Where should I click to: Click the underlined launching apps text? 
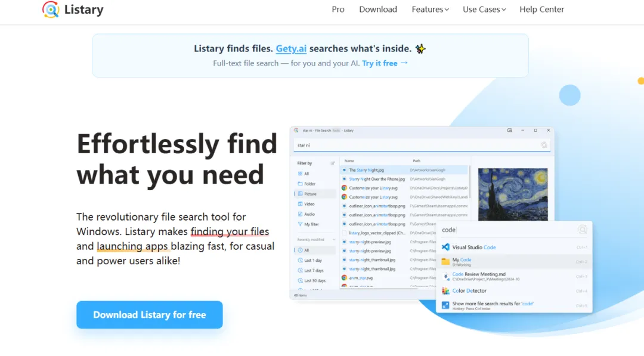tap(132, 246)
